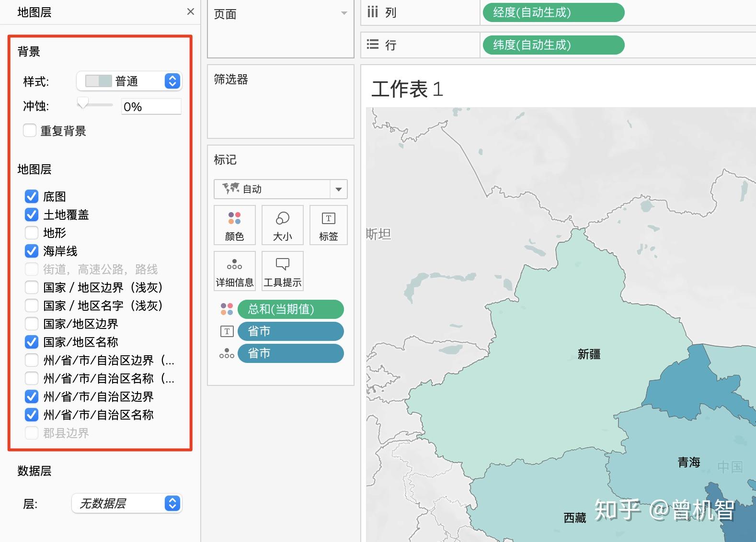The image size is (756, 542).
Task: Uncheck the 土地覆盖 layer
Action: coord(32,215)
